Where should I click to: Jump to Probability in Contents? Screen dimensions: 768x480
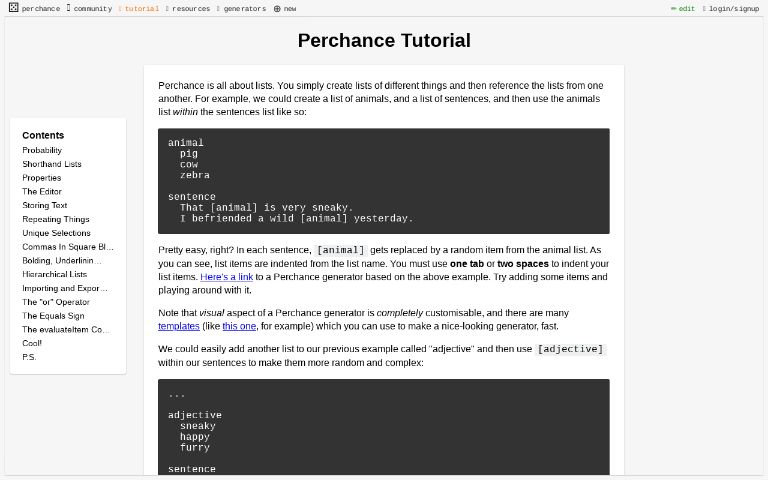click(x=42, y=150)
